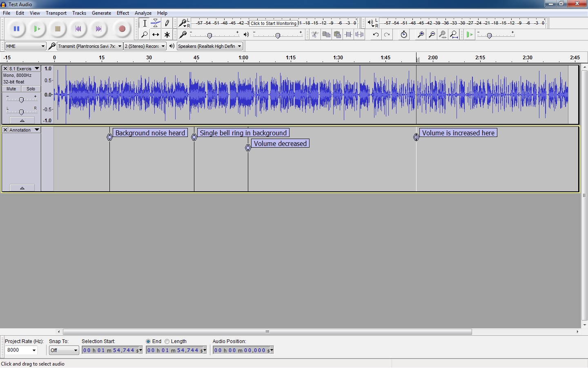Click the playback volume slider knob

pos(278,36)
